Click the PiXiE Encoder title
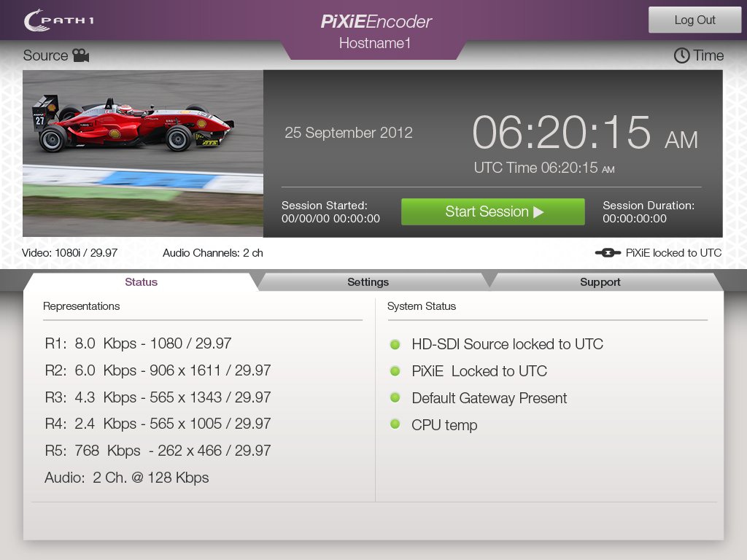 [x=376, y=21]
